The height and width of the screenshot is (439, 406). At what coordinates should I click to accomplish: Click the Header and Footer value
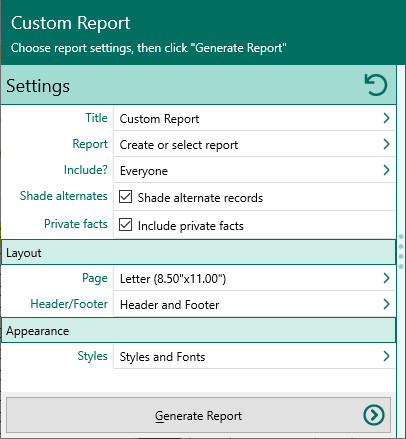(169, 305)
